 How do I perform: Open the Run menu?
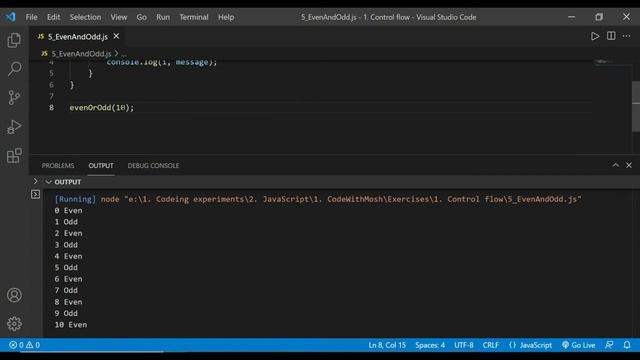click(163, 17)
